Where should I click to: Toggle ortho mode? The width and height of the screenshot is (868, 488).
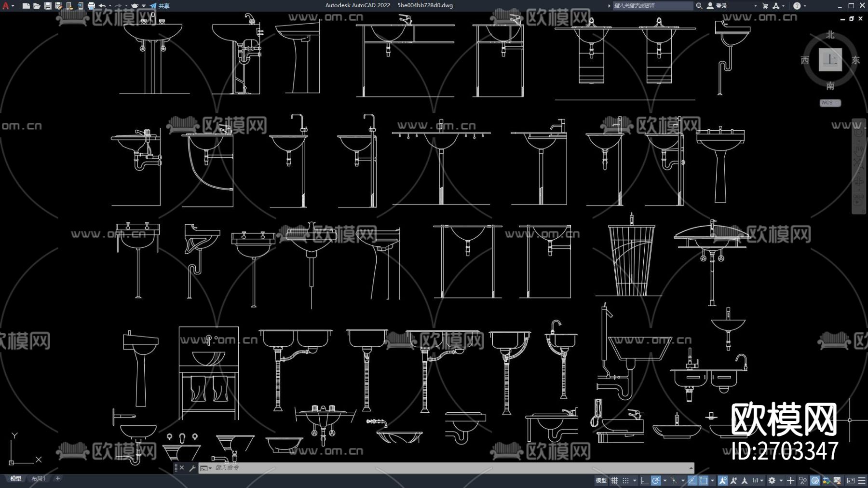tap(644, 480)
